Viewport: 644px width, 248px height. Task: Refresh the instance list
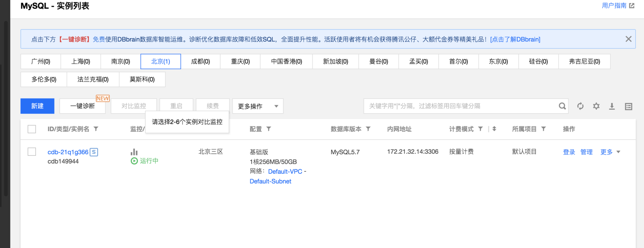coord(580,106)
